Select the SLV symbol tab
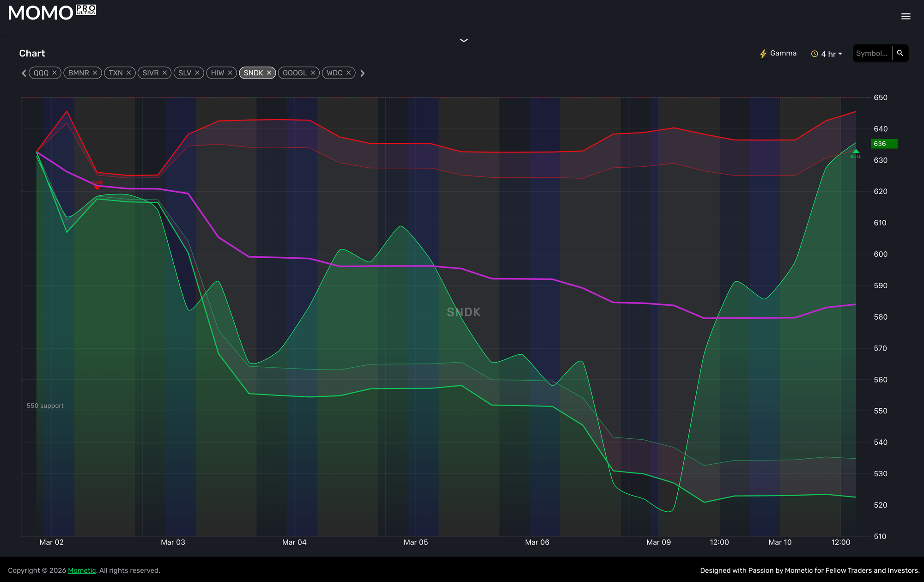 click(184, 73)
